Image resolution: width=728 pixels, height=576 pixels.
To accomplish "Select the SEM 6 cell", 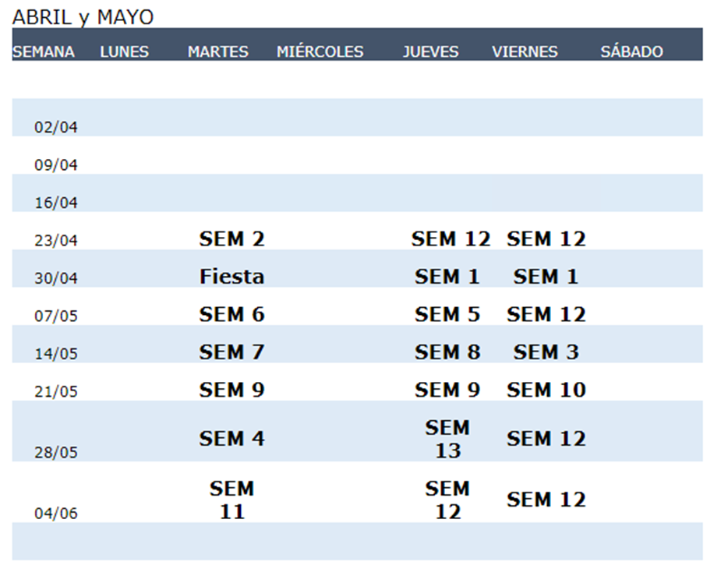I will click(231, 315).
